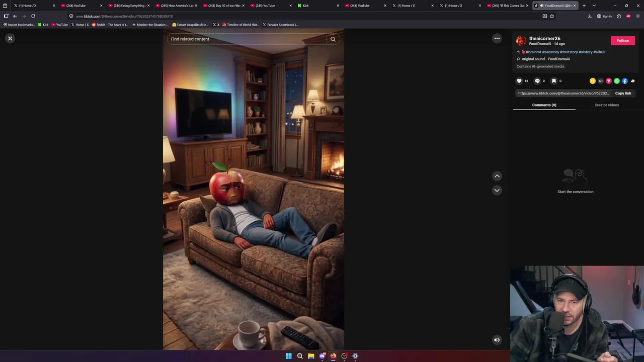Switch to Creator videos tab
Image resolution: width=644 pixels, height=362 pixels.
pos(607,105)
